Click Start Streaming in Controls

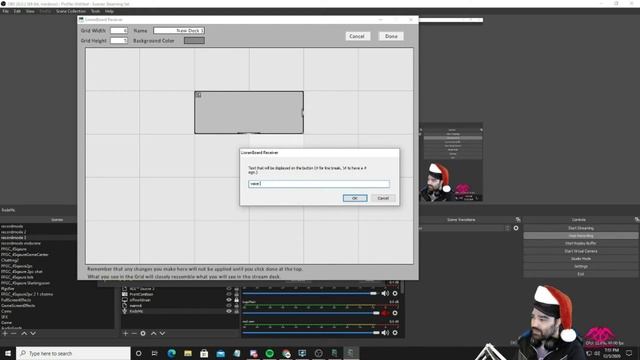click(x=581, y=228)
